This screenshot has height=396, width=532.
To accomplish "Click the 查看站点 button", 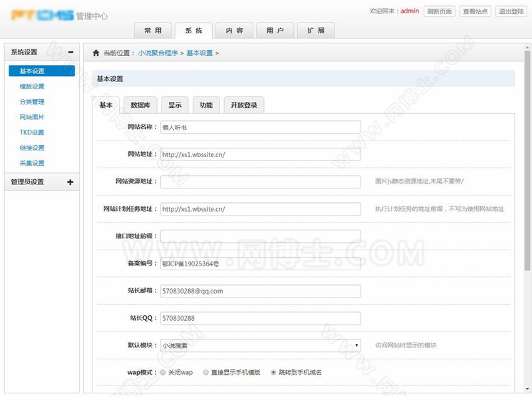I will coord(475,11).
